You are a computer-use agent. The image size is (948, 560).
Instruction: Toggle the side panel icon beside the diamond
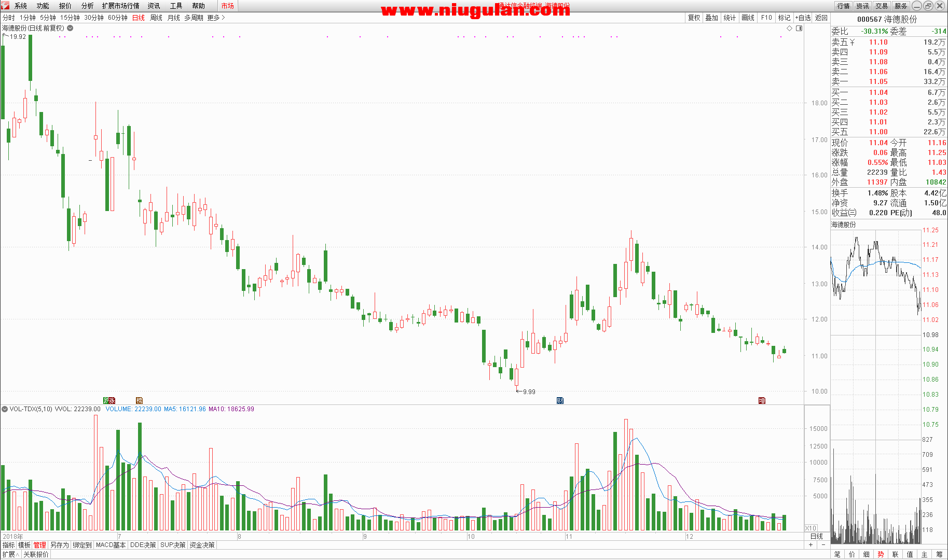click(x=799, y=29)
